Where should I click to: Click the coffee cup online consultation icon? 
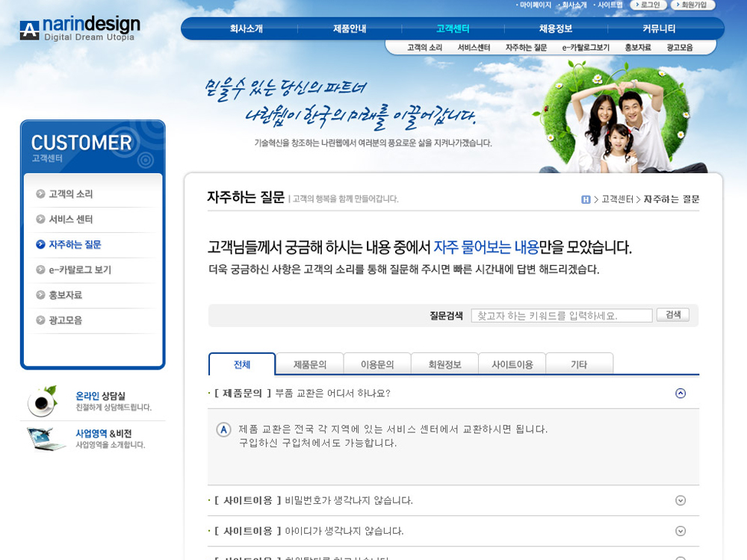pos(42,402)
